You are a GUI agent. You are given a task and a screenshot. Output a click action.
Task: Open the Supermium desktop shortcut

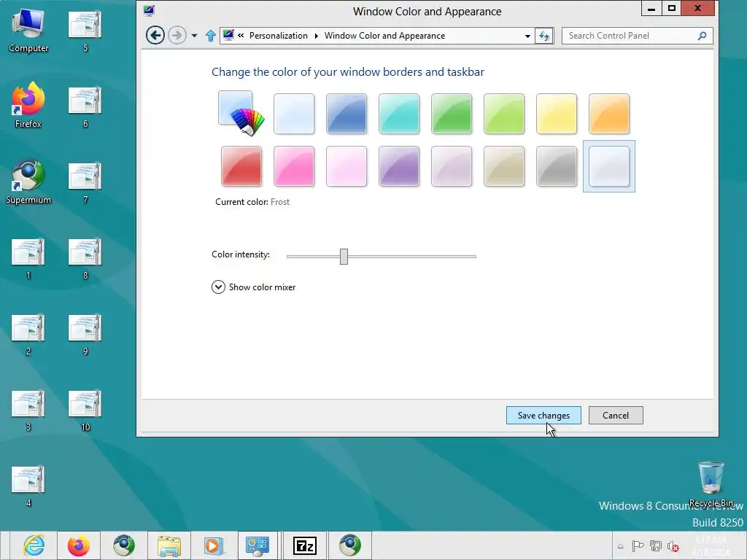(28, 182)
